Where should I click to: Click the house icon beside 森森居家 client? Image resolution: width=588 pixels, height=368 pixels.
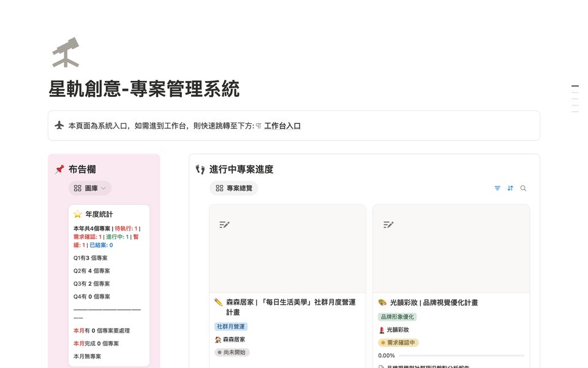[218, 339]
